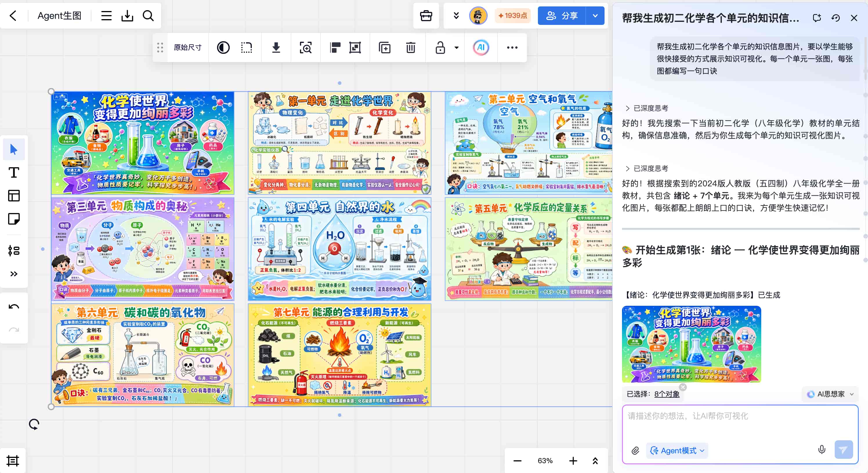Viewport: 868px width, 473px height.
Task: Click the align layout icon
Action: 334,48
